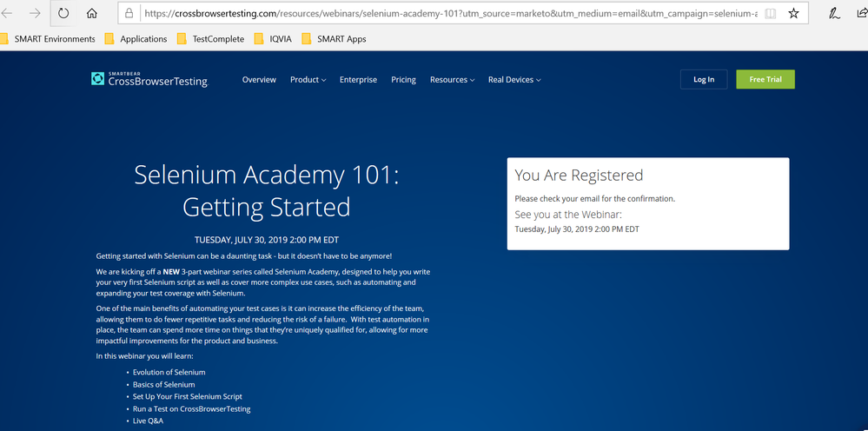Click the CrossBrowserTesting logo
Viewport: 868px width, 431px height.
[149, 79]
